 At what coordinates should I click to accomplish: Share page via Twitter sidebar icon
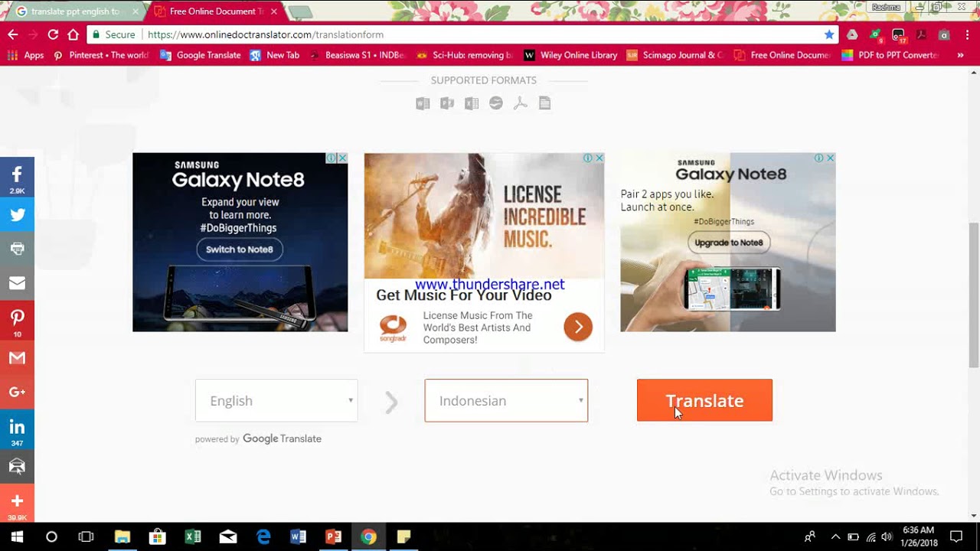17,215
